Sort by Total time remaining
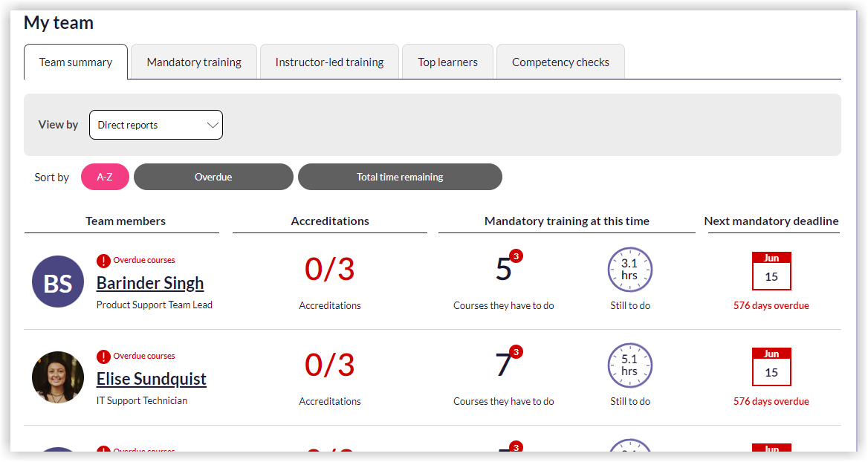Screen dimensions: 868x462 [x=400, y=177]
